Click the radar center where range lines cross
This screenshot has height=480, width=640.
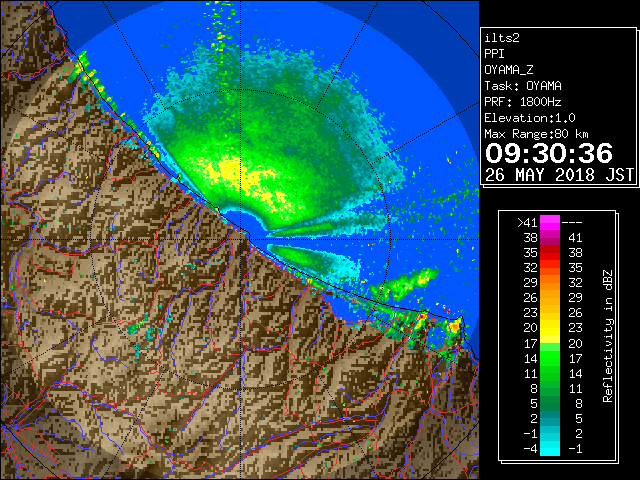(241, 240)
